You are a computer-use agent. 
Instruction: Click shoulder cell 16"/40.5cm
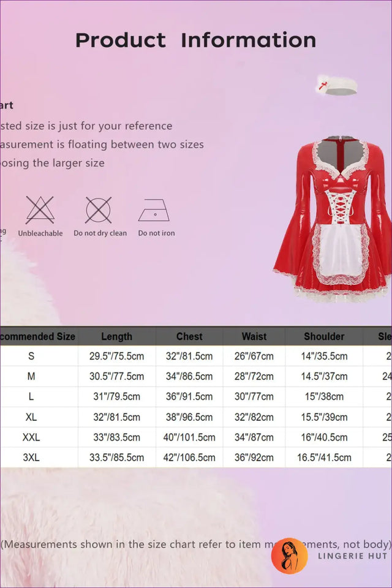click(324, 437)
